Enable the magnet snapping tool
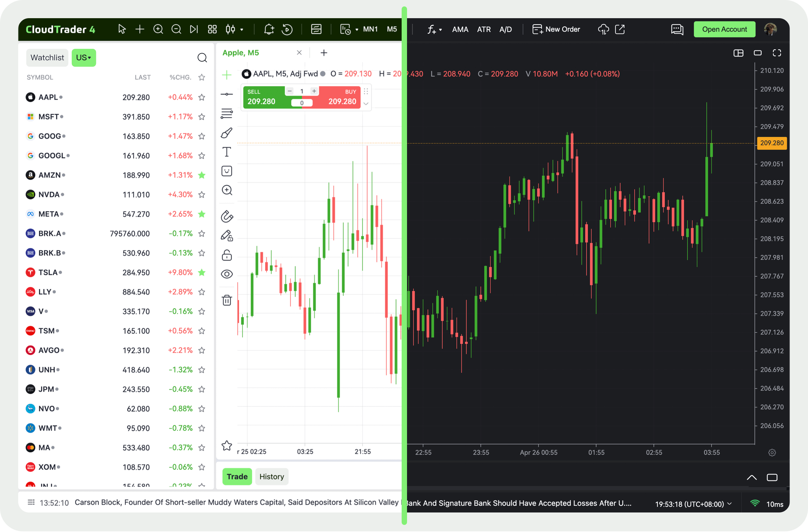Image resolution: width=808 pixels, height=532 pixels. (227, 216)
